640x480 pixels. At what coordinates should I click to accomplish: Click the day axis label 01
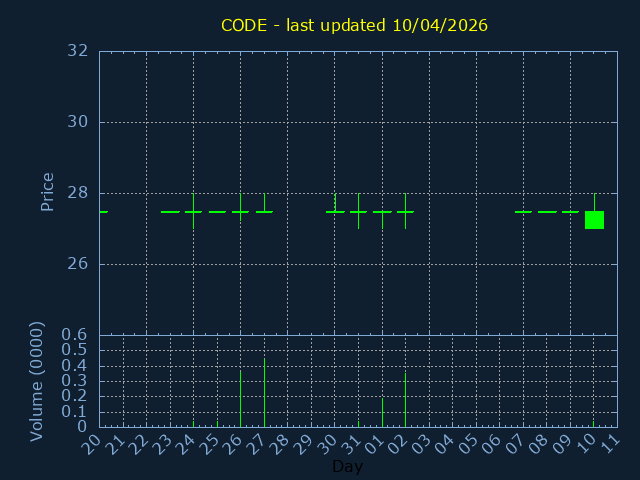[x=374, y=444]
